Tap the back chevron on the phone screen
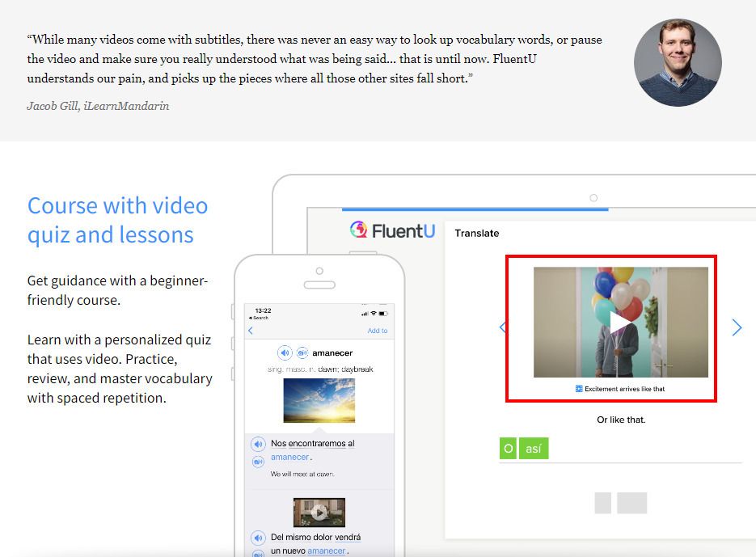 [250, 331]
